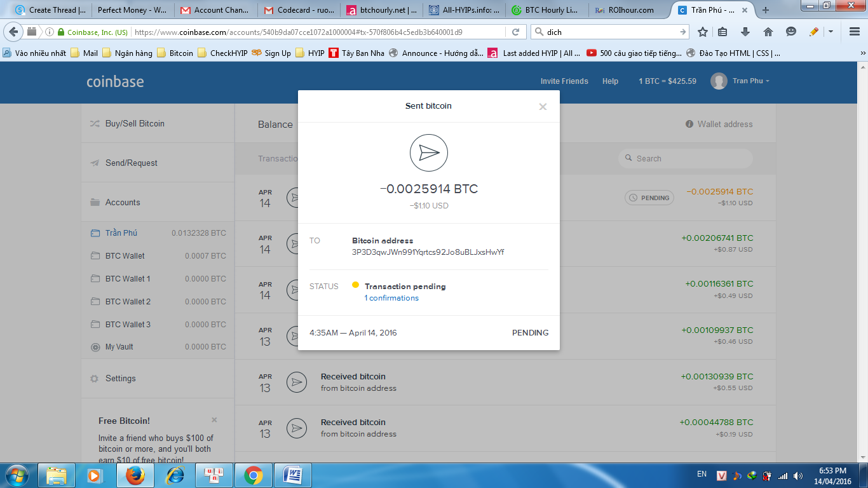Click the PENDING clock status badge

coord(649,198)
